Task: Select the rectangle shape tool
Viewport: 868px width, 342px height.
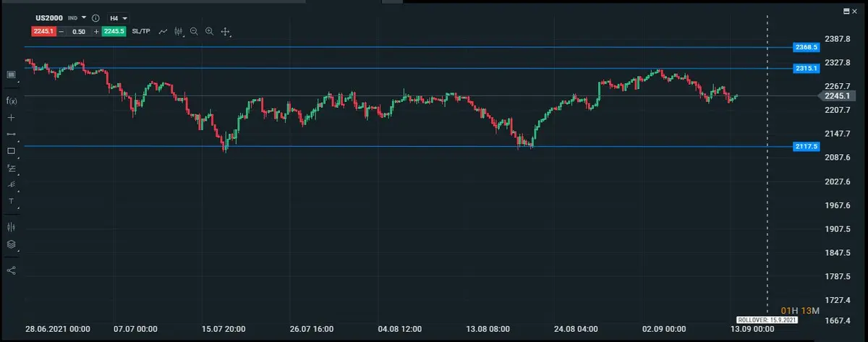Action: [11, 151]
